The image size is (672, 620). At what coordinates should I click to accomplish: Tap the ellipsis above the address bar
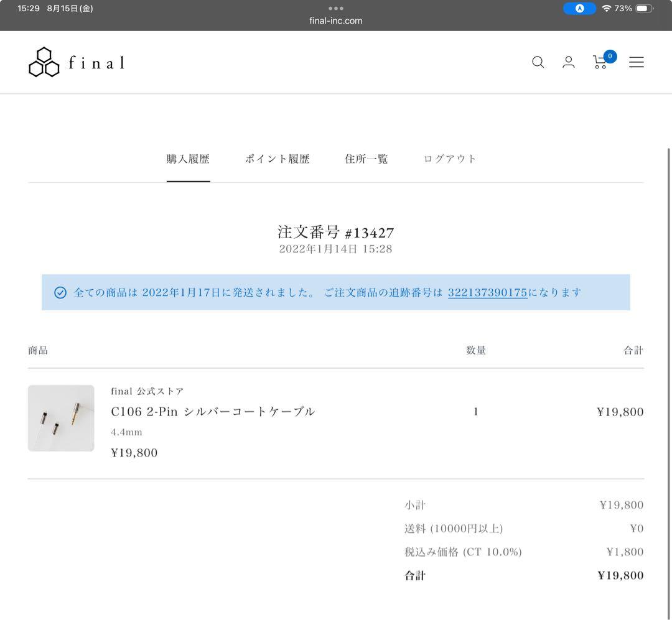pyautogui.click(x=335, y=8)
